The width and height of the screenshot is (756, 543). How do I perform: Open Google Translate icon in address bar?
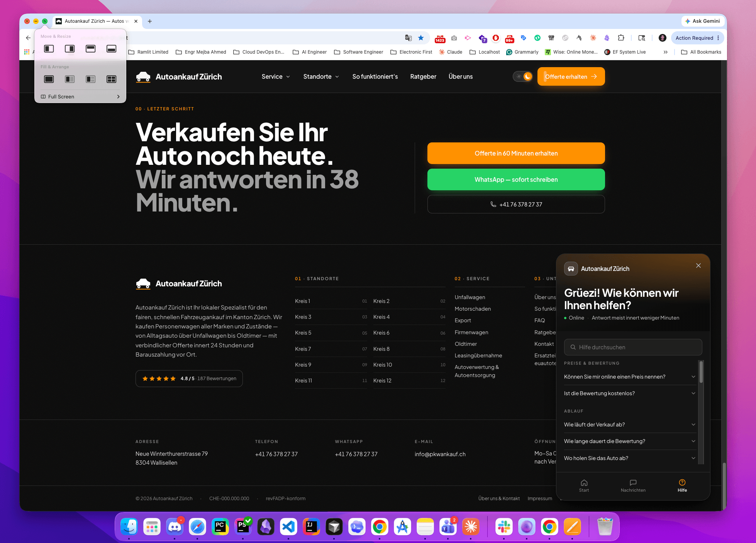(x=408, y=38)
